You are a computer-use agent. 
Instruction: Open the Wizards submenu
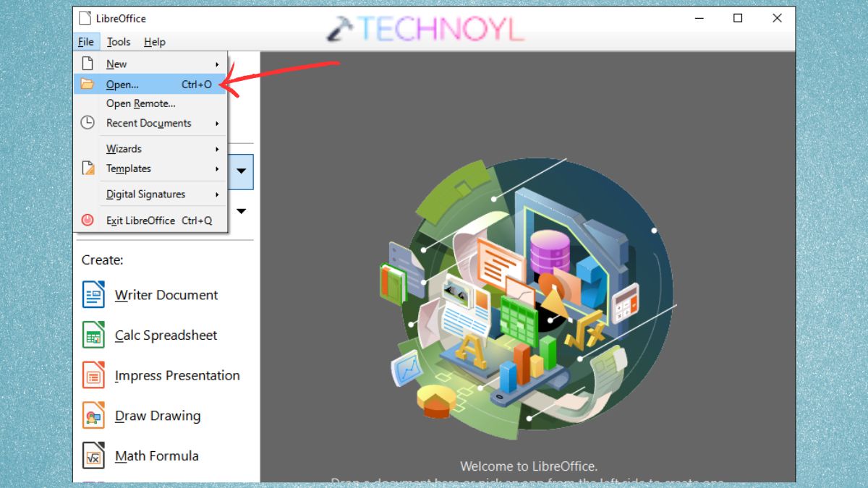click(x=150, y=149)
